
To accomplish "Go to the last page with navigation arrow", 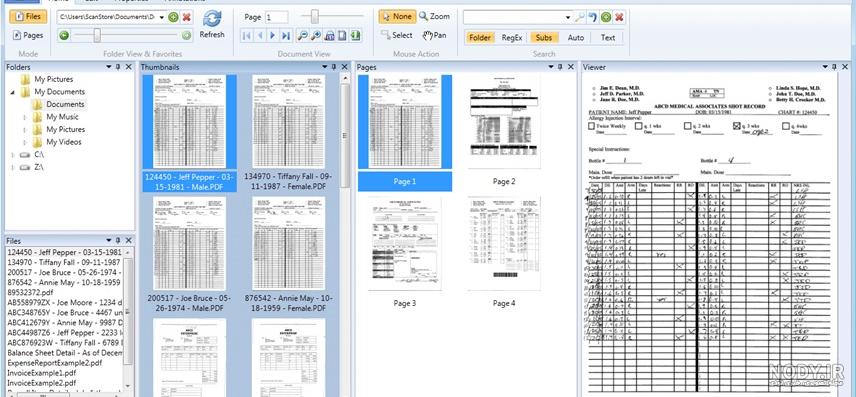I will coord(286,35).
